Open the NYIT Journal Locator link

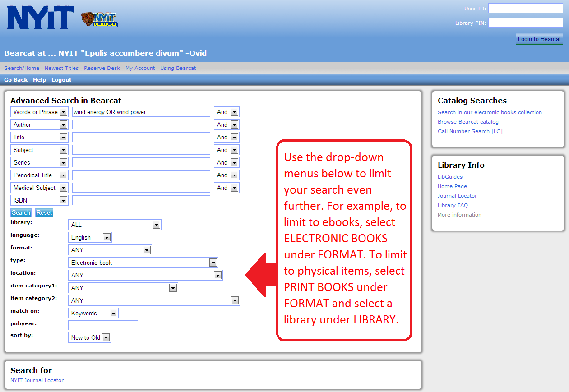(37, 380)
